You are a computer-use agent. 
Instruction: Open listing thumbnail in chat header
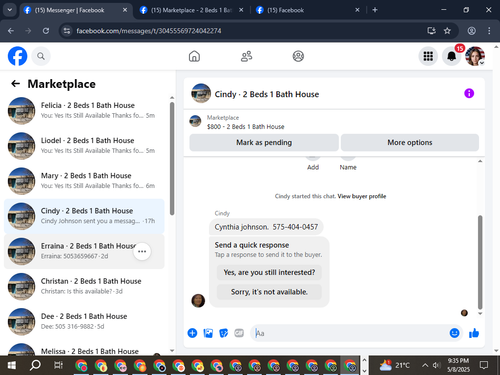tap(201, 93)
